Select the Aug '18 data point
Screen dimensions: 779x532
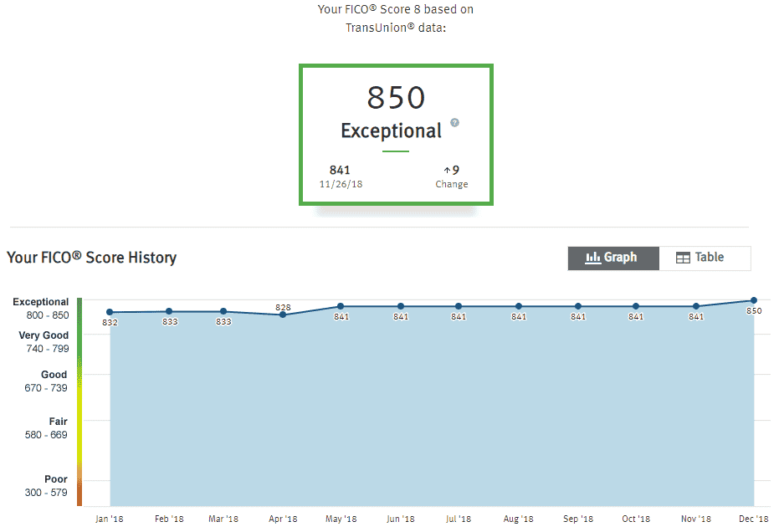pos(518,306)
